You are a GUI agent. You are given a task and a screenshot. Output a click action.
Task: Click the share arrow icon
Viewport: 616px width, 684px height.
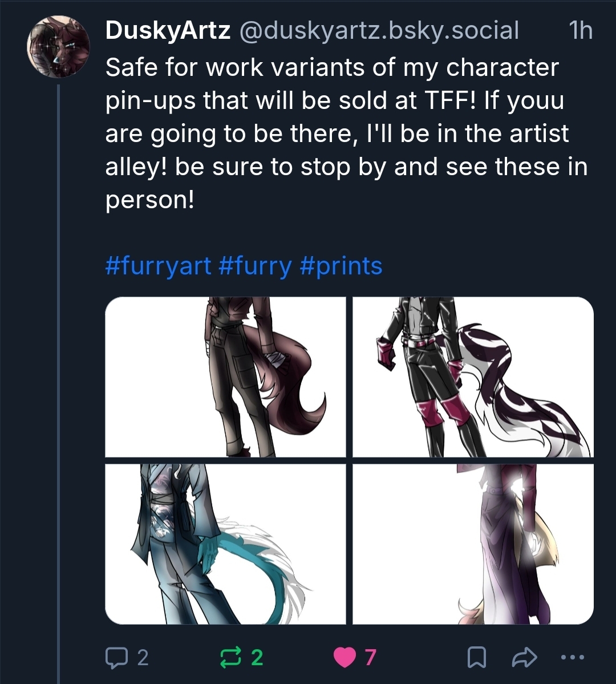click(x=524, y=658)
